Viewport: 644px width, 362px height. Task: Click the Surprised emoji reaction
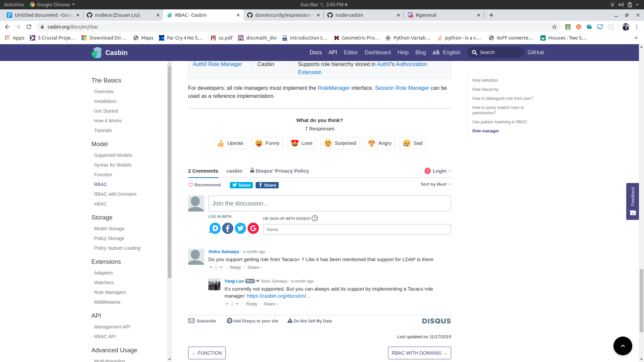(x=340, y=143)
